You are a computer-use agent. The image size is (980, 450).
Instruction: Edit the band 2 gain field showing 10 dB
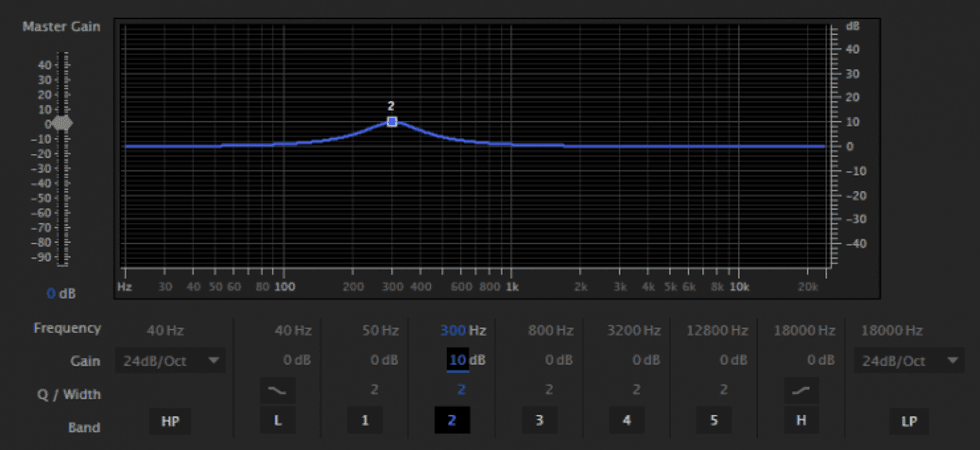(458, 360)
